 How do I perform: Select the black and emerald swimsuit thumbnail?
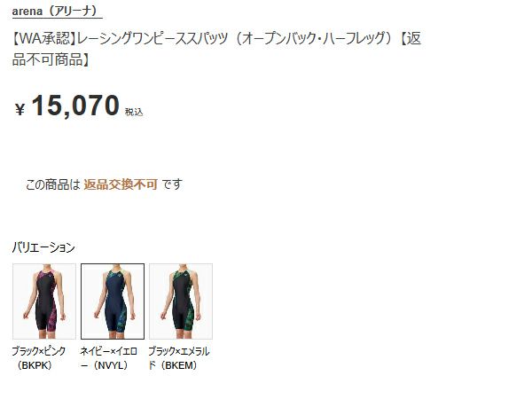[181, 301]
